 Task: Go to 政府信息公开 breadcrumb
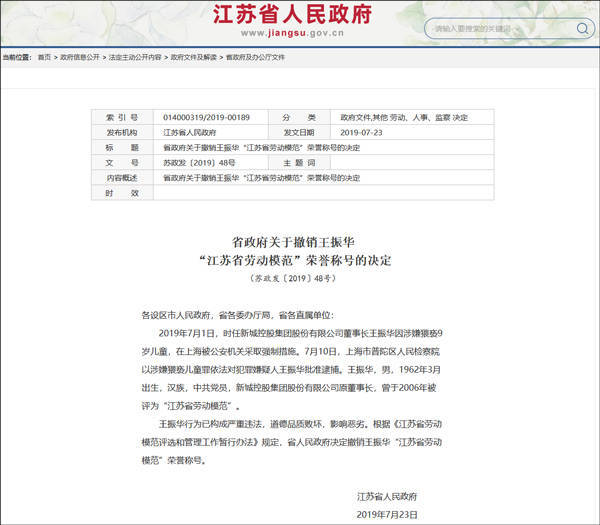[x=80, y=57]
